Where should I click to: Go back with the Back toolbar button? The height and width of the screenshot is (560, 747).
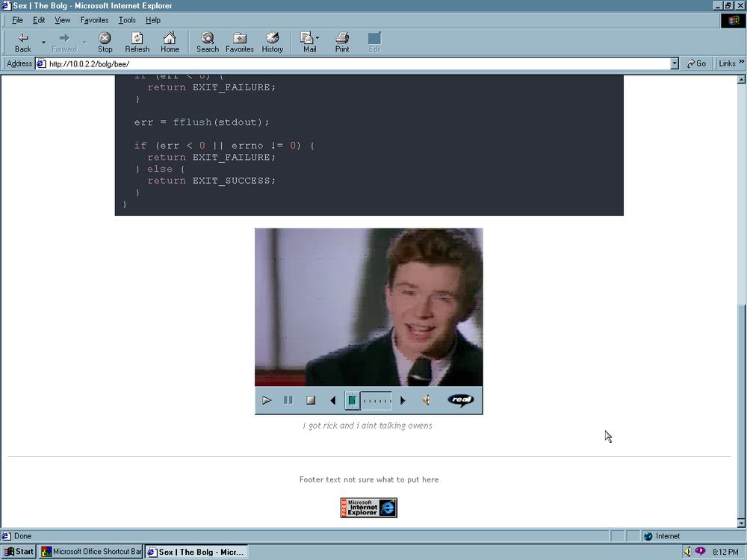23,43
